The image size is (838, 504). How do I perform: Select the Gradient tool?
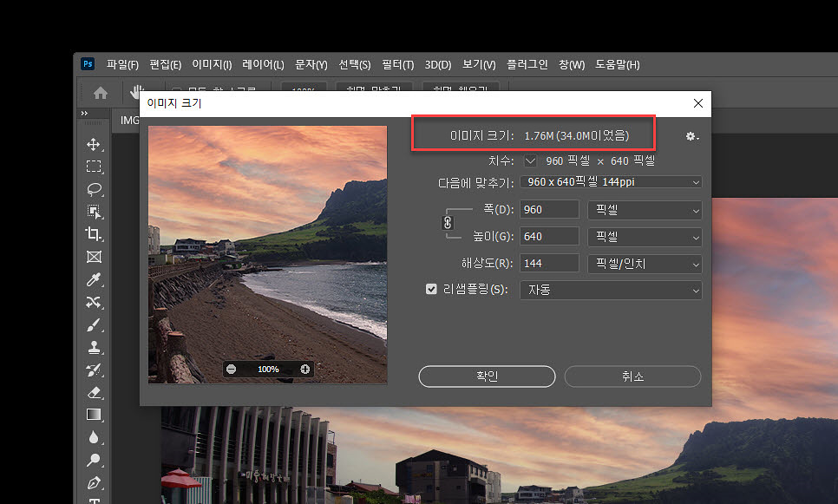pyautogui.click(x=94, y=415)
